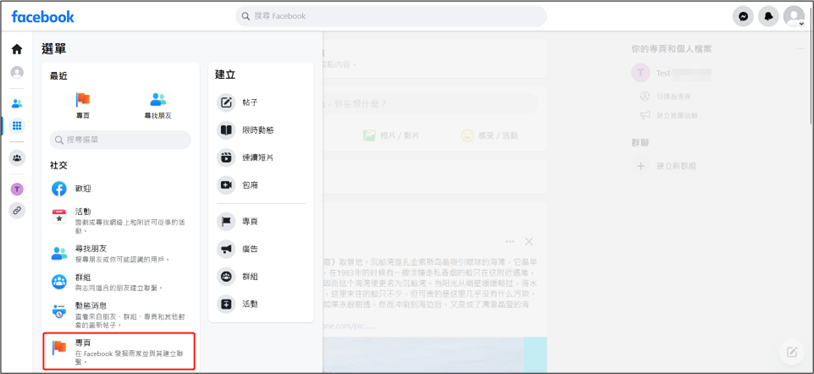
Task: Click the 你在想什麼 composer field
Action: [x=430, y=104]
